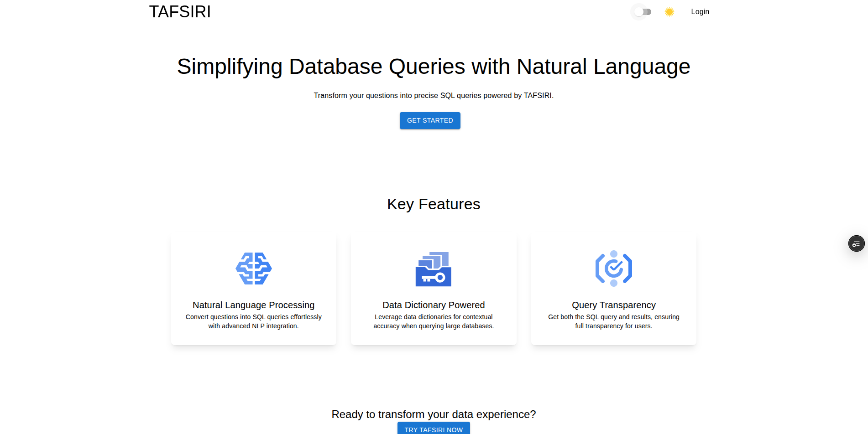868x434 pixels.
Task: Select the Query Transparency card title
Action: point(613,305)
